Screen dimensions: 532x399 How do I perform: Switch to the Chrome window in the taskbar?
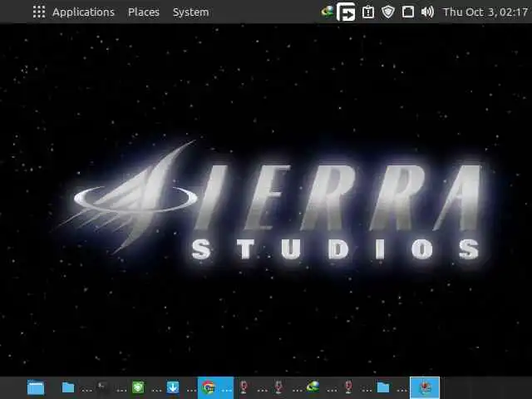(x=215, y=387)
